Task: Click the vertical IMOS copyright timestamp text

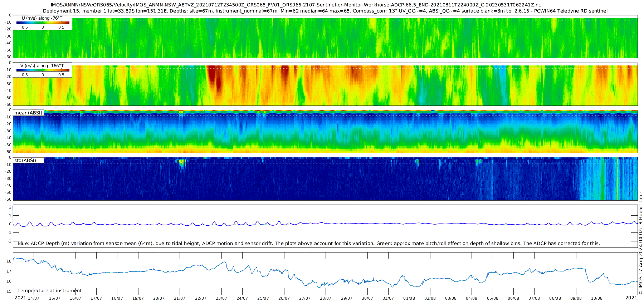Action: 640,243
